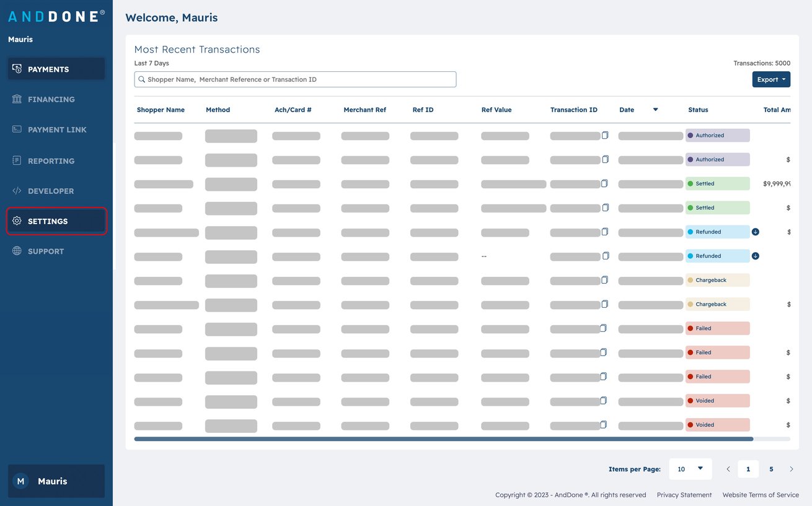Viewport: 812px width, 506px height.
Task: Open the Export dropdown
Action: (x=770, y=79)
